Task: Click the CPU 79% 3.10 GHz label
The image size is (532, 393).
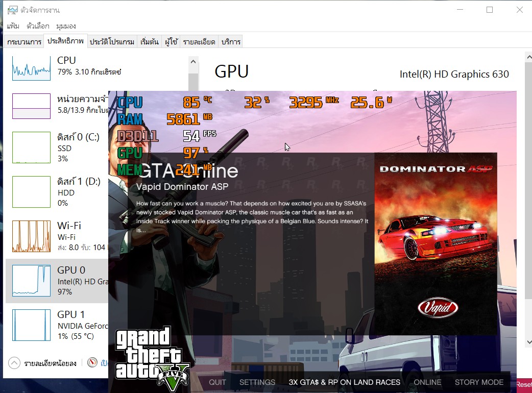Action: pyautogui.click(x=89, y=72)
